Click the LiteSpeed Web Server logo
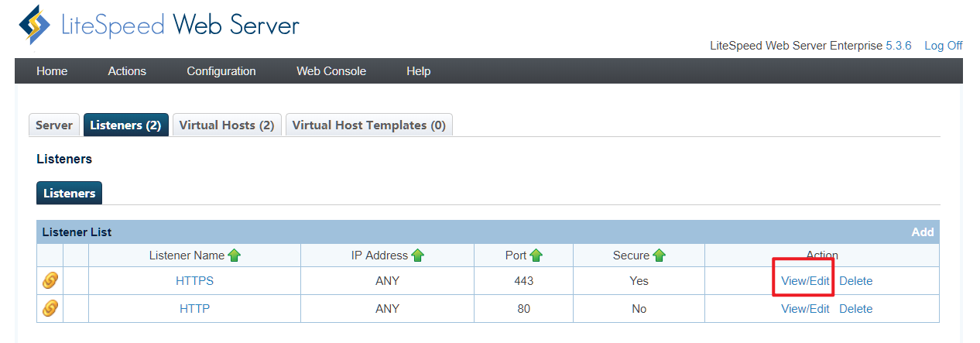980x343 pixels. pos(159,26)
